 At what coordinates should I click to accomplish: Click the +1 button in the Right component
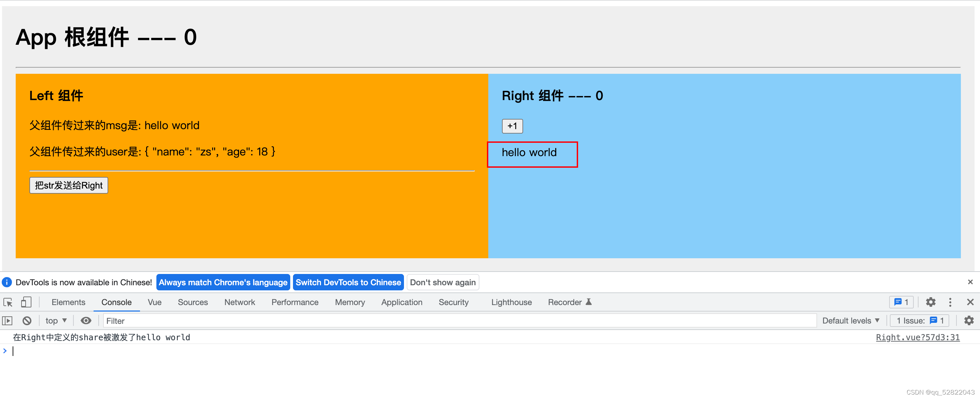point(512,126)
